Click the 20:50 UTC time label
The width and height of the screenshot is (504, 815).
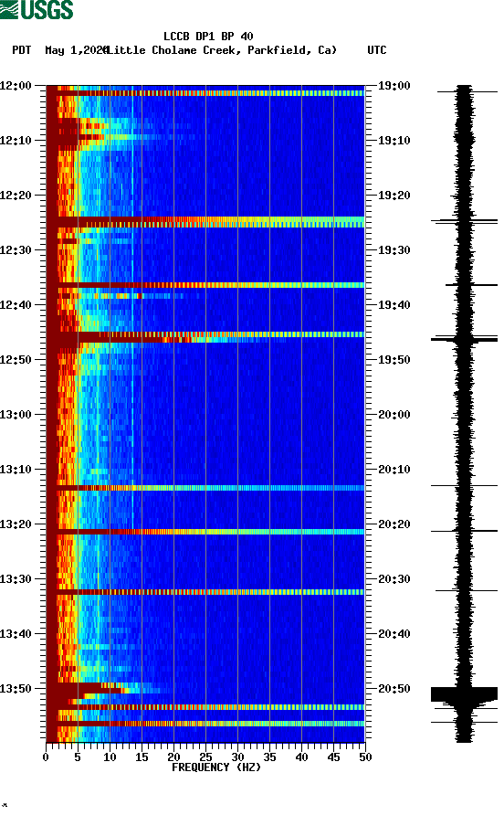394,689
